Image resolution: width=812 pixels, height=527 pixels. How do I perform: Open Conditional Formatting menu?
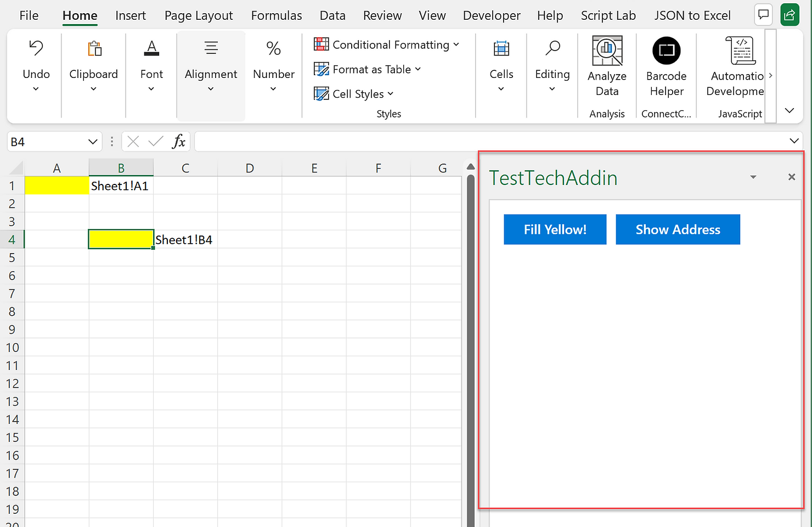pyautogui.click(x=386, y=44)
